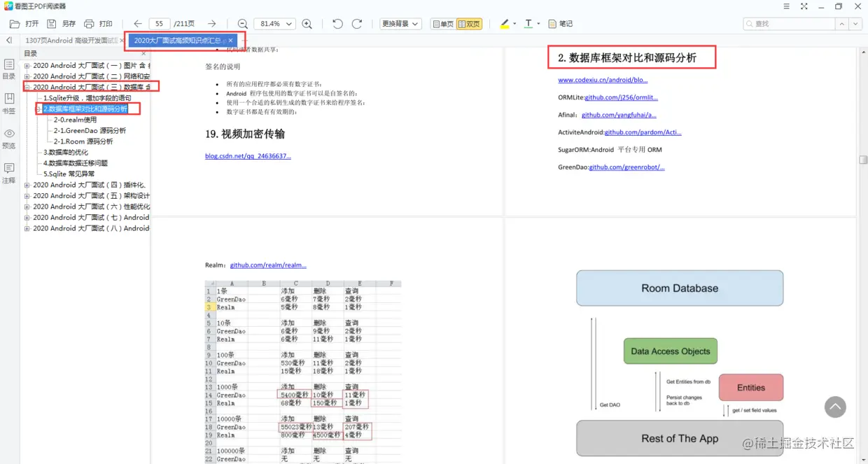868x464 pixels.
Task: Expand 2020 Android 大厂面试（一）图片 node
Action: [27, 66]
